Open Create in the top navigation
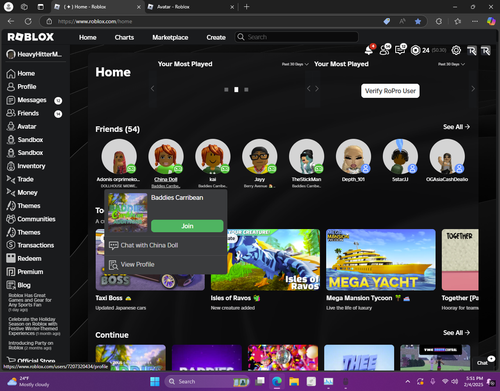 [x=216, y=37]
